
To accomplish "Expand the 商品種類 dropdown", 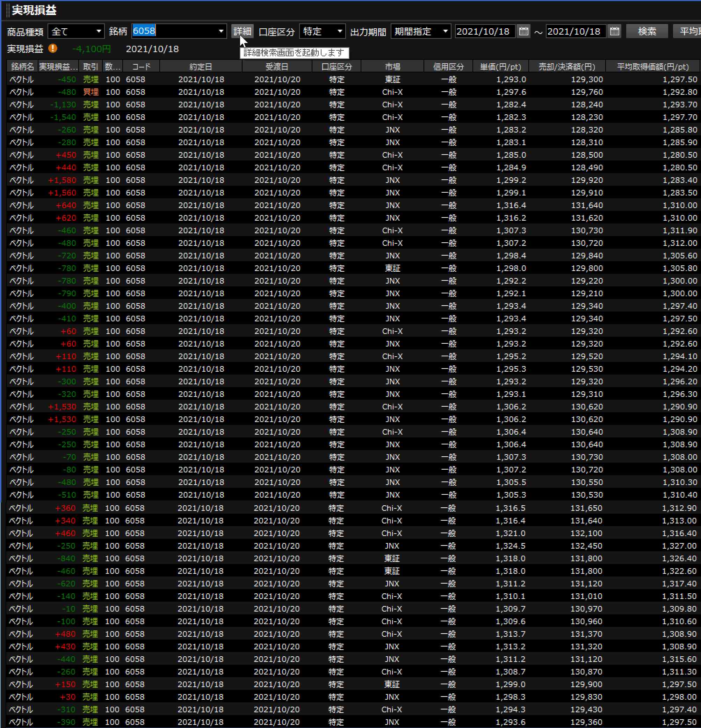I will pos(76,31).
